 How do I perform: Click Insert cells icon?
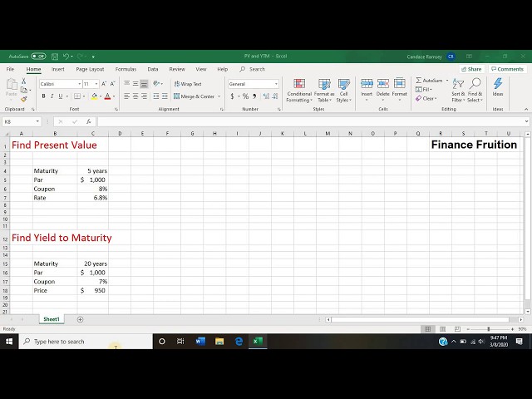point(367,83)
